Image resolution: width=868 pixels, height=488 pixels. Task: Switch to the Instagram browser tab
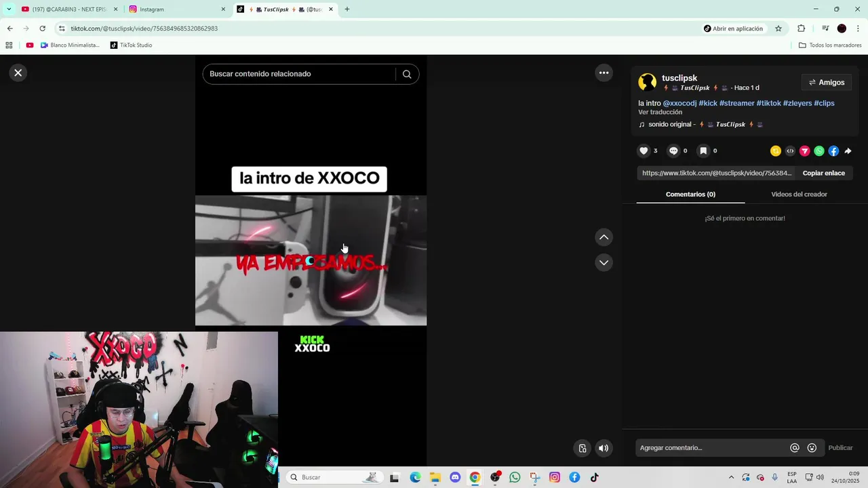pyautogui.click(x=177, y=9)
